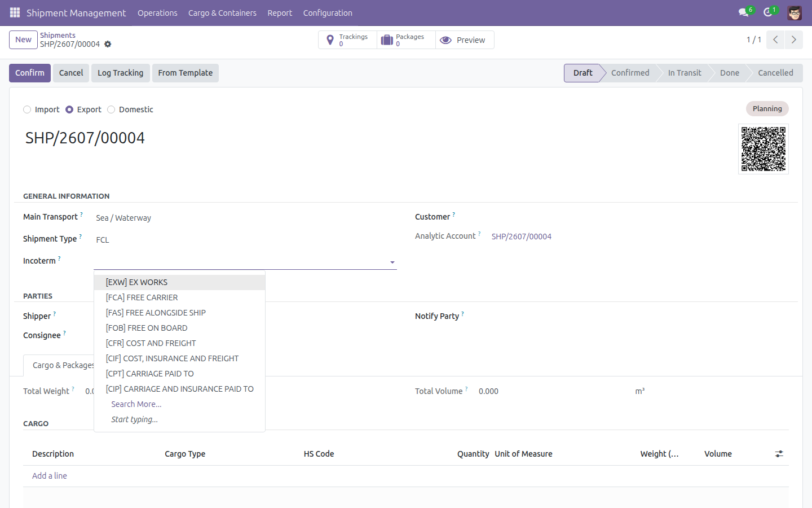Select the Domestic radio button

(x=111, y=110)
